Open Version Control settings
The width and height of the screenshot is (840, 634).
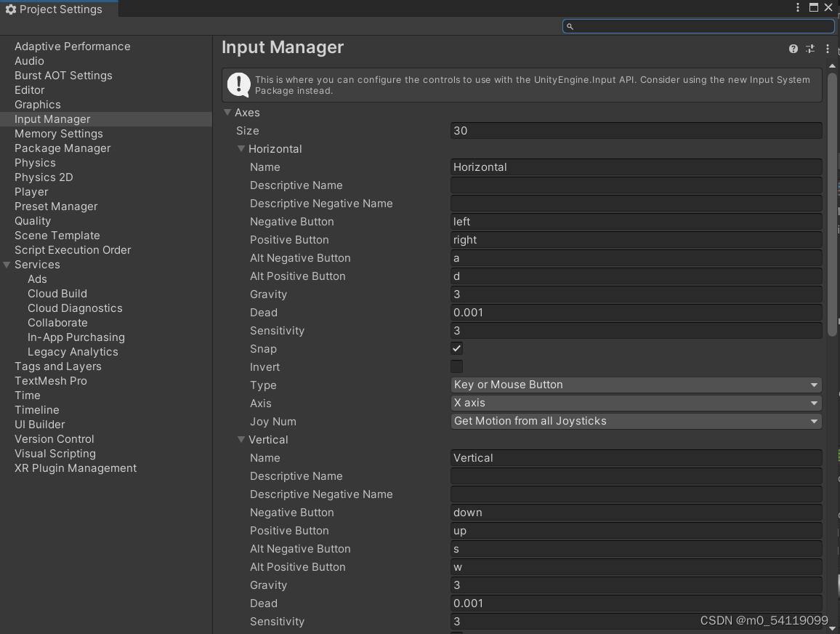tap(54, 439)
